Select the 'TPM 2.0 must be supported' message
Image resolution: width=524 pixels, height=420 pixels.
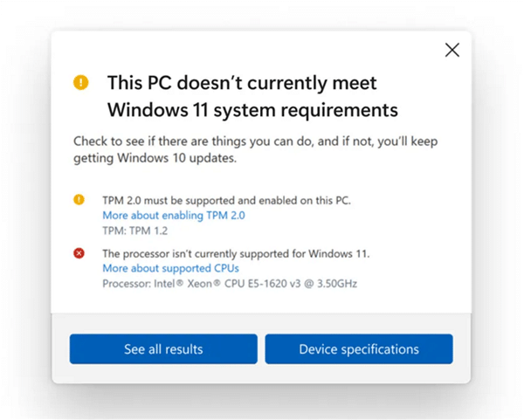point(226,201)
